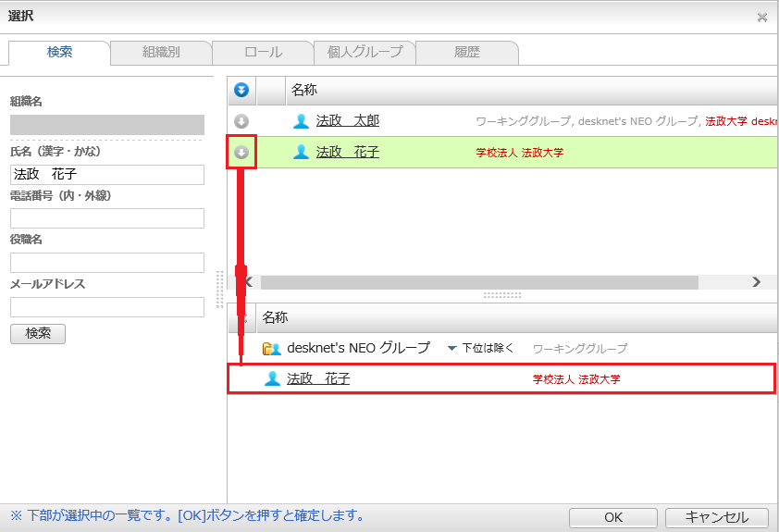Click user icon beside 法政 花子 in search results
779x532 pixels.
tap(301, 152)
